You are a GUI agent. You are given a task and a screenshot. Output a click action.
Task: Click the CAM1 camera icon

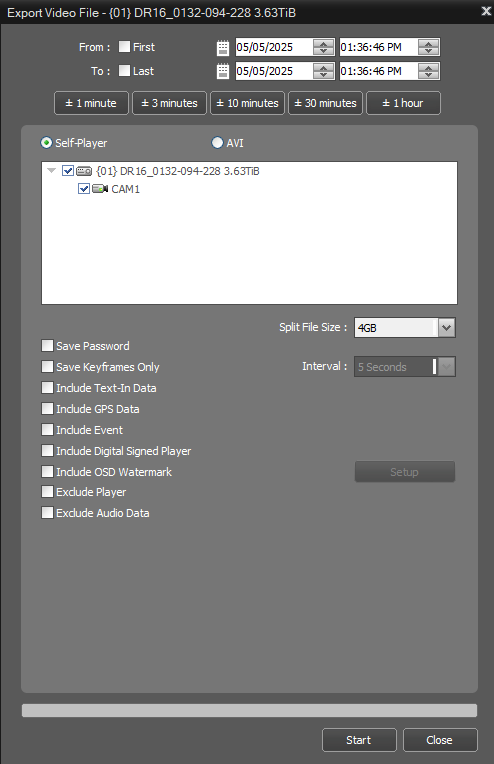[x=100, y=189]
